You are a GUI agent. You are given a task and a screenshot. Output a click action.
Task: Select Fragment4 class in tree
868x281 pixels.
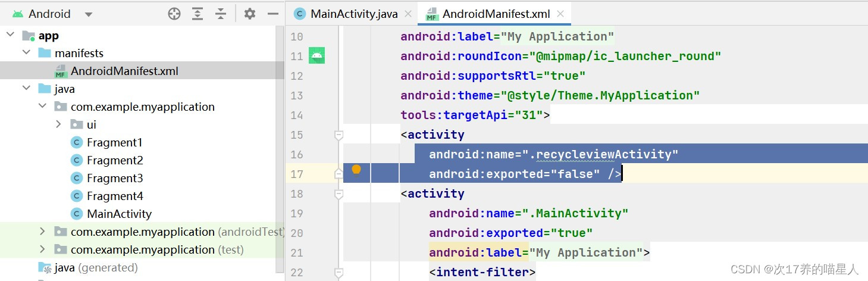click(114, 196)
